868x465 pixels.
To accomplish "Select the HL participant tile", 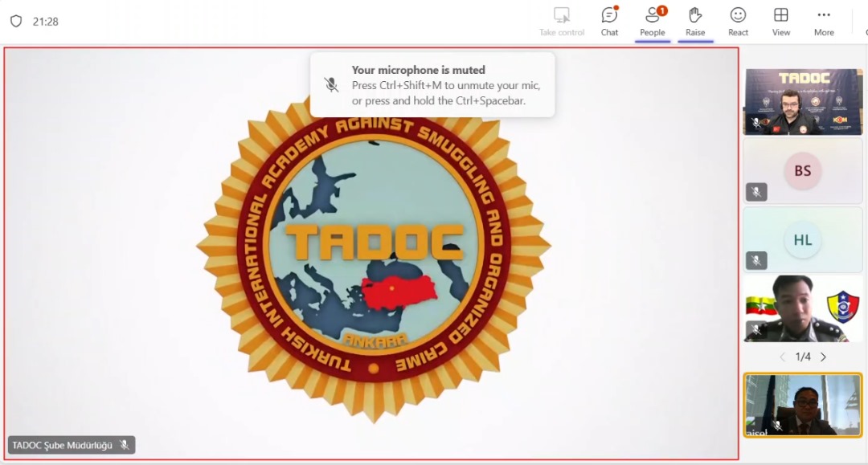I will 803,239.
